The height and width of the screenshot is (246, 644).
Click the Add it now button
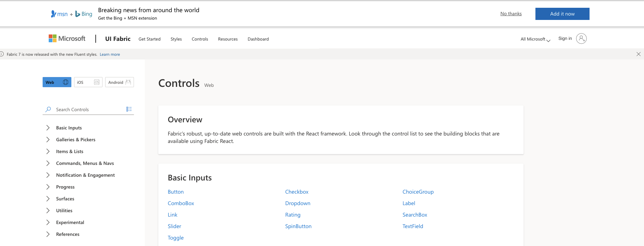click(562, 14)
